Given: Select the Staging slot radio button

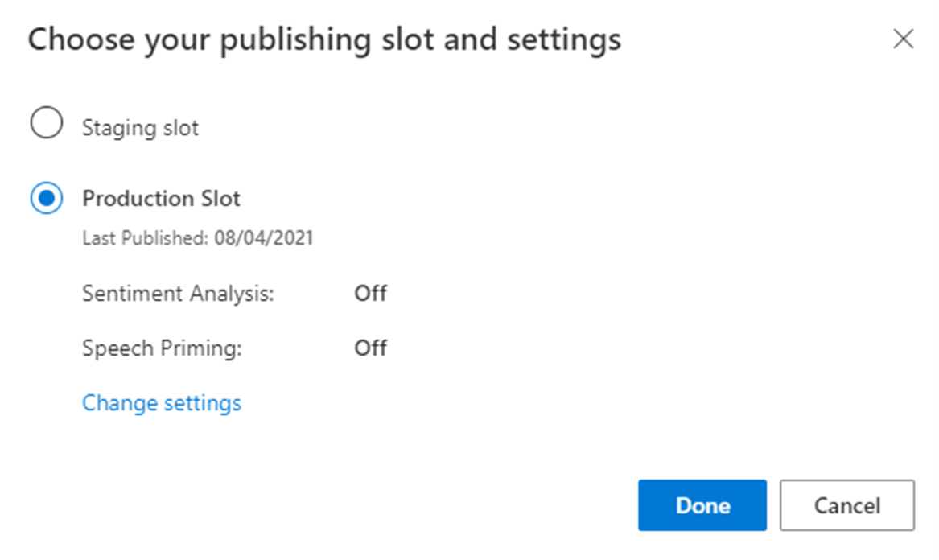Looking at the screenshot, I should (46, 124).
